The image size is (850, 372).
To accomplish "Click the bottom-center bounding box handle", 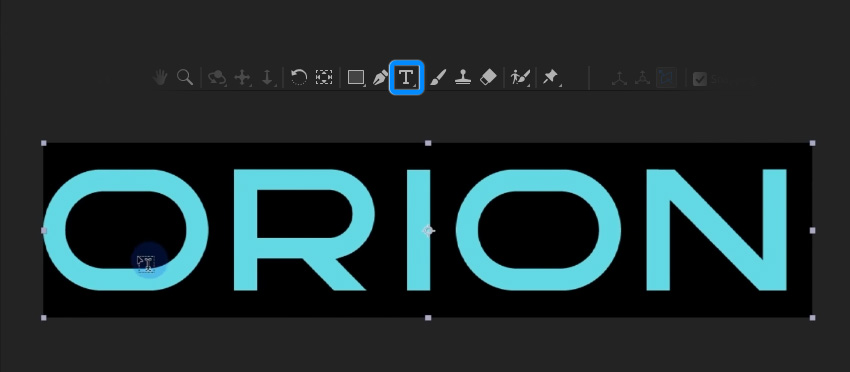I will (428, 318).
